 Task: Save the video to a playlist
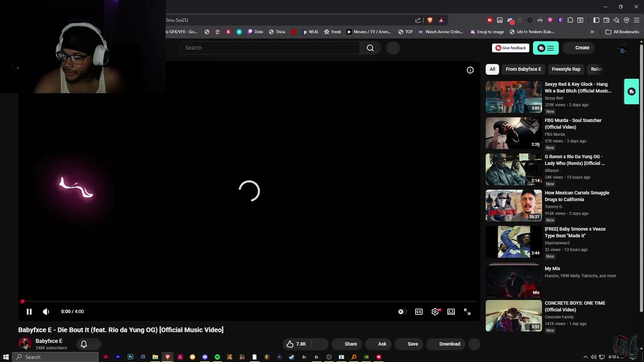click(x=413, y=344)
